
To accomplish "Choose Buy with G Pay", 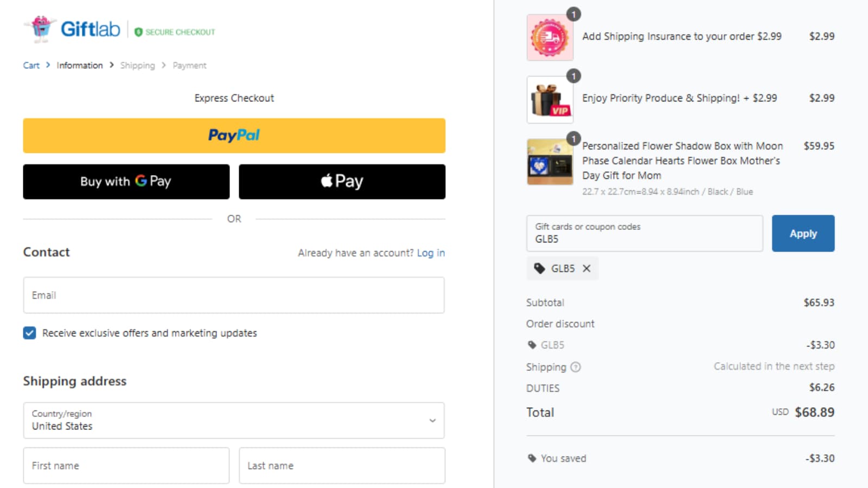I will 126,182.
